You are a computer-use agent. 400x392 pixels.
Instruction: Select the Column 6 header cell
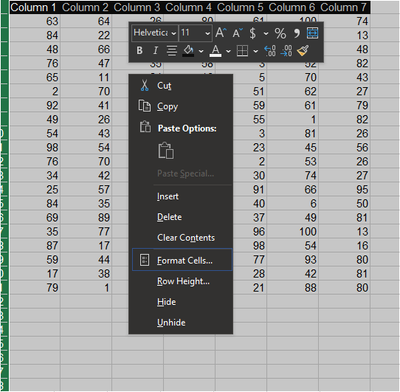click(292, 7)
